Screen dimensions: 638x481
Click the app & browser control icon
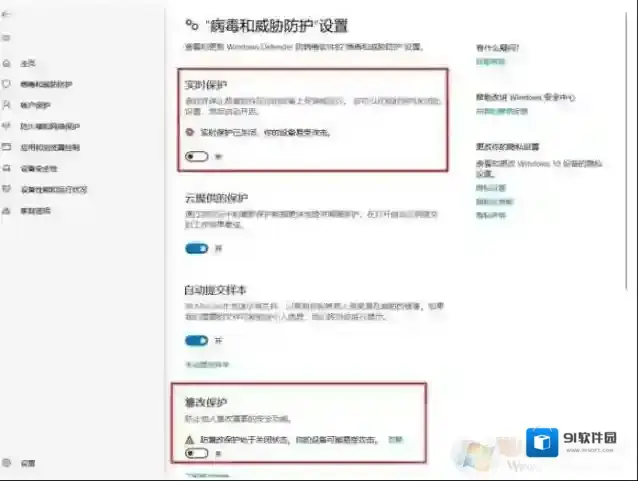(x=8, y=147)
